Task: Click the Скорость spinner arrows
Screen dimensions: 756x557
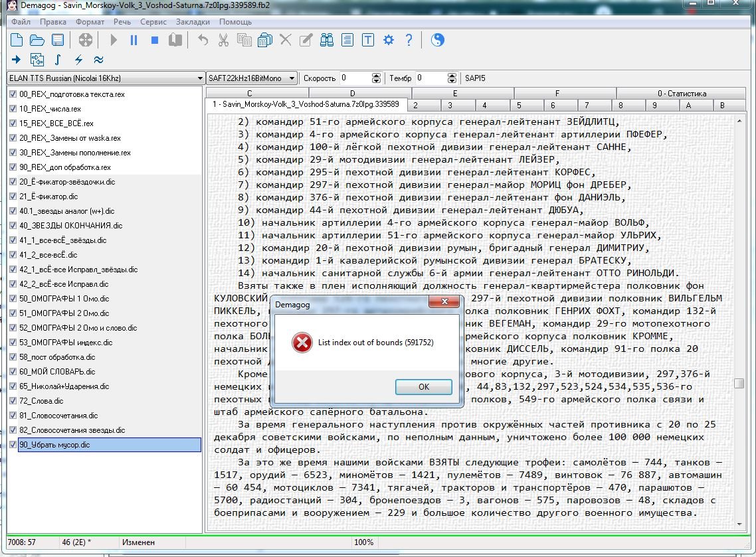Action: (x=377, y=78)
